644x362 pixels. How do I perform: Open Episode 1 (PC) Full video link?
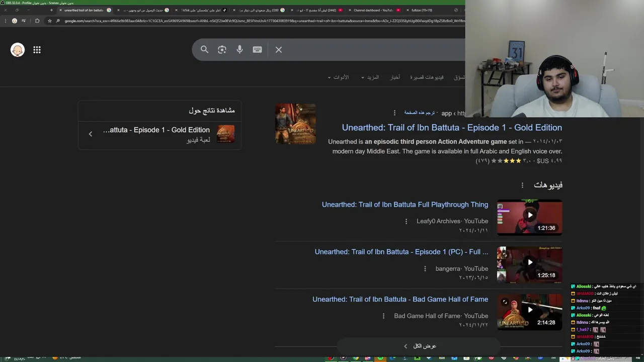[x=401, y=252]
